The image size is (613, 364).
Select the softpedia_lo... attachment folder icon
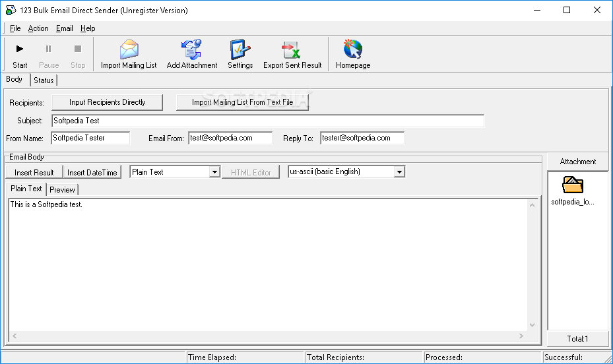[573, 185]
